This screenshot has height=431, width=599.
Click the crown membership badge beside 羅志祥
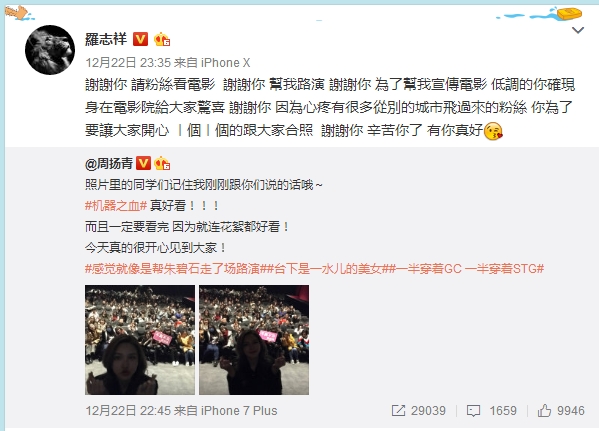click(x=162, y=39)
